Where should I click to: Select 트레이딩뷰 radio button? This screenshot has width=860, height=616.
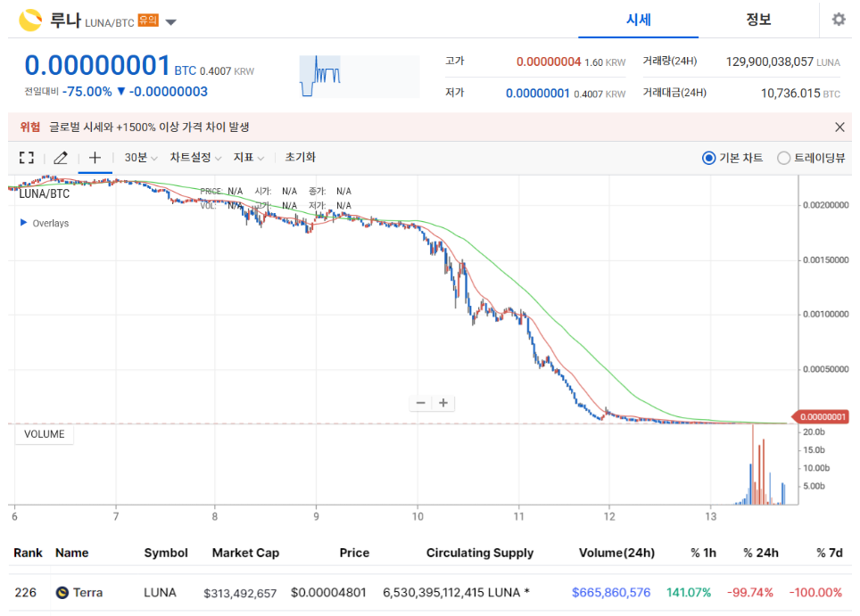tap(784, 158)
